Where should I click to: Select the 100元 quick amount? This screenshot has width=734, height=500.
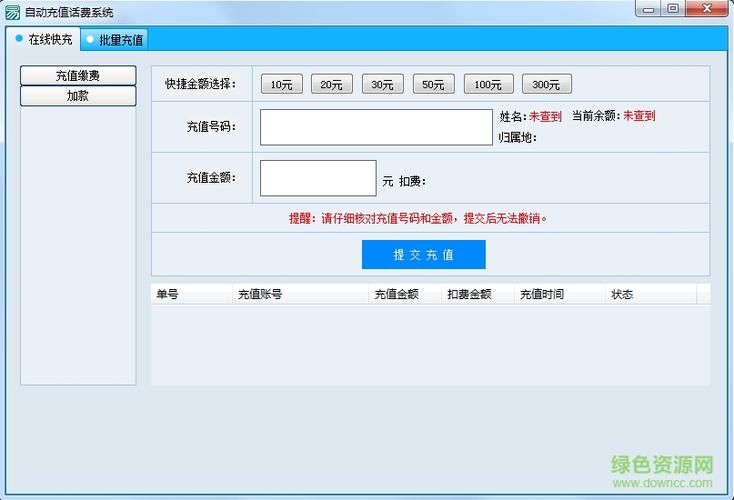click(488, 84)
